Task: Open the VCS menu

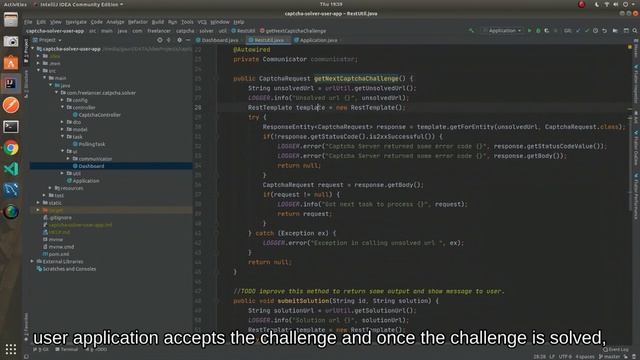Action: (x=202, y=22)
